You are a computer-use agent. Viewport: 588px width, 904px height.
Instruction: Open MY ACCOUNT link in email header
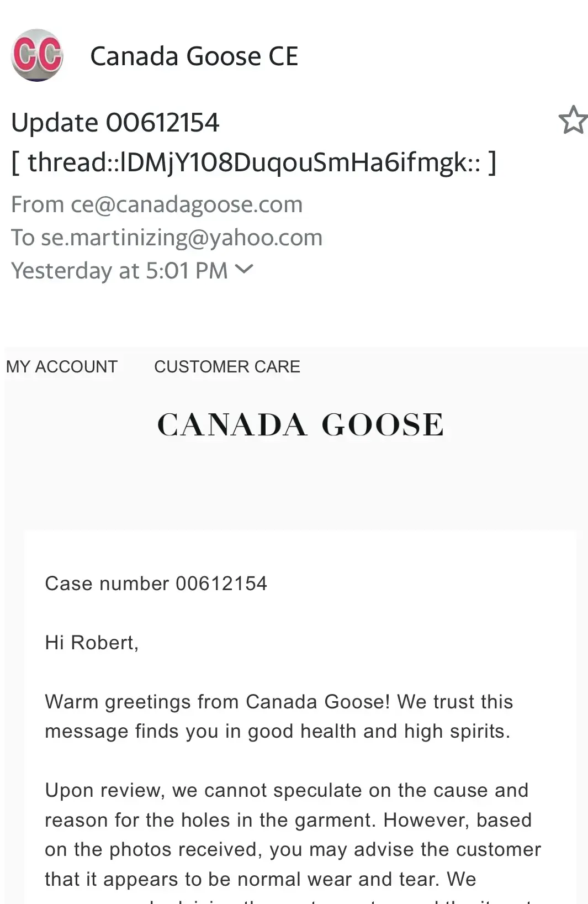click(x=62, y=366)
